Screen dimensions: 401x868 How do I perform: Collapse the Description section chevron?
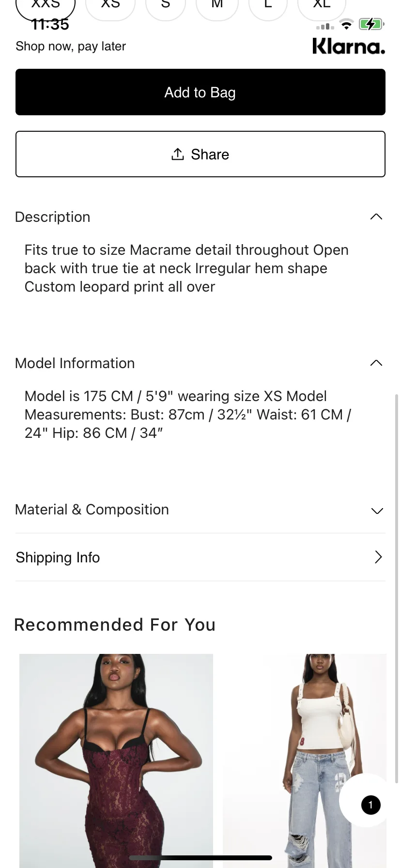coord(376,217)
